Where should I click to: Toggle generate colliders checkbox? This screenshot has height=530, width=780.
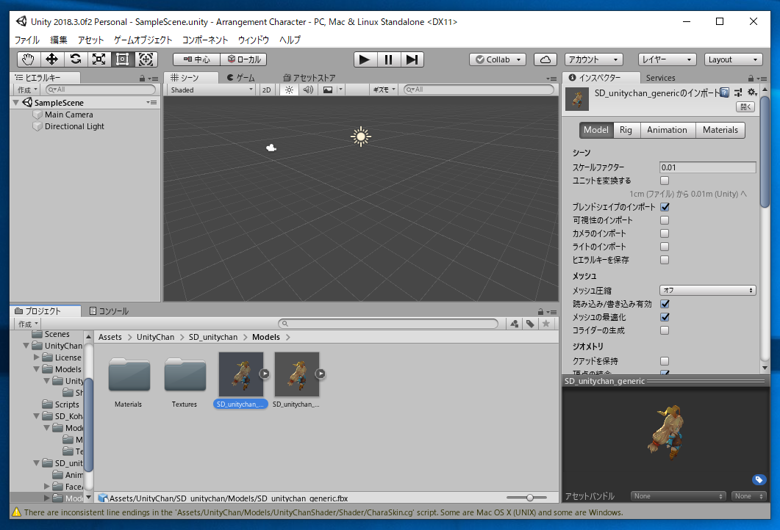click(x=665, y=330)
